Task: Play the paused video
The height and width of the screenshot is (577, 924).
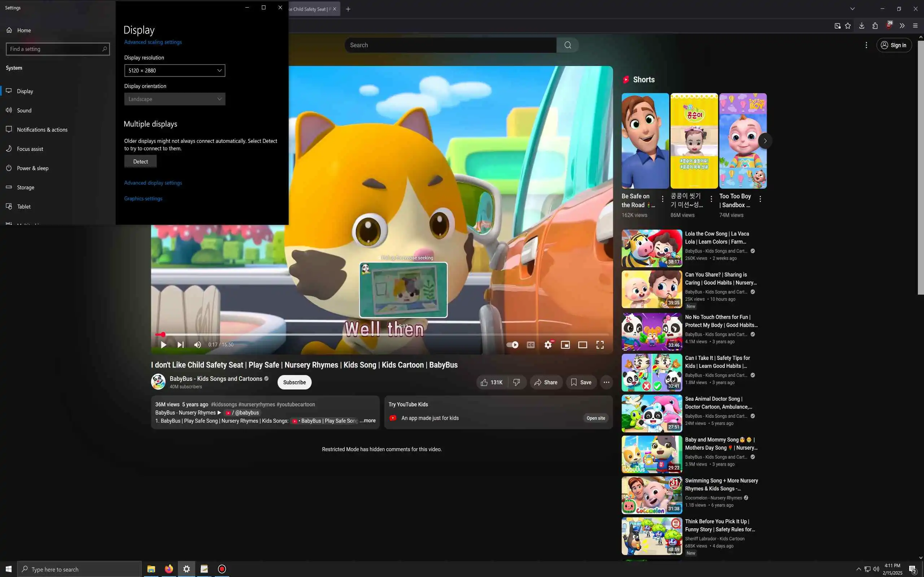Action: pos(164,345)
